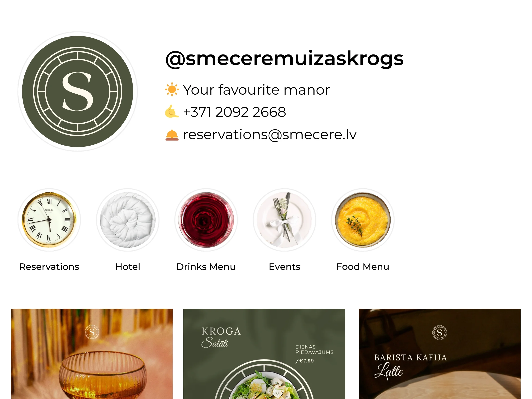Open the Hotel towel highlight
Image resolution: width=532 pixels, height=399 pixels.
tap(128, 220)
